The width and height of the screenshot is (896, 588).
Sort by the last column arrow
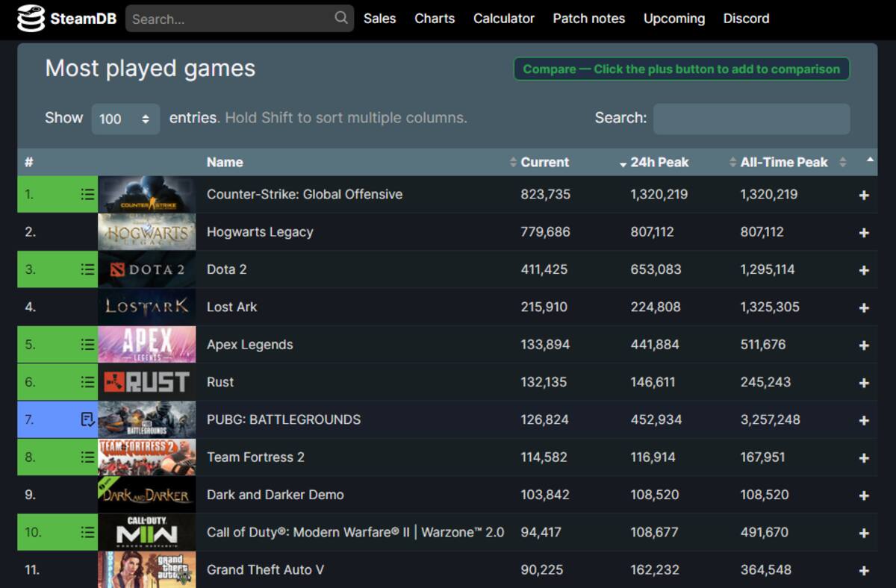870,160
